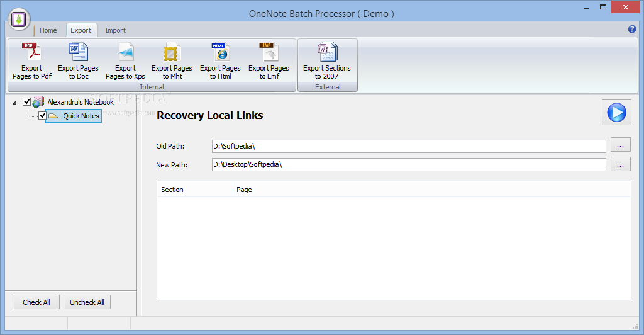Click the Check All button
This screenshot has height=335, width=644.
(x=36, y=302)
